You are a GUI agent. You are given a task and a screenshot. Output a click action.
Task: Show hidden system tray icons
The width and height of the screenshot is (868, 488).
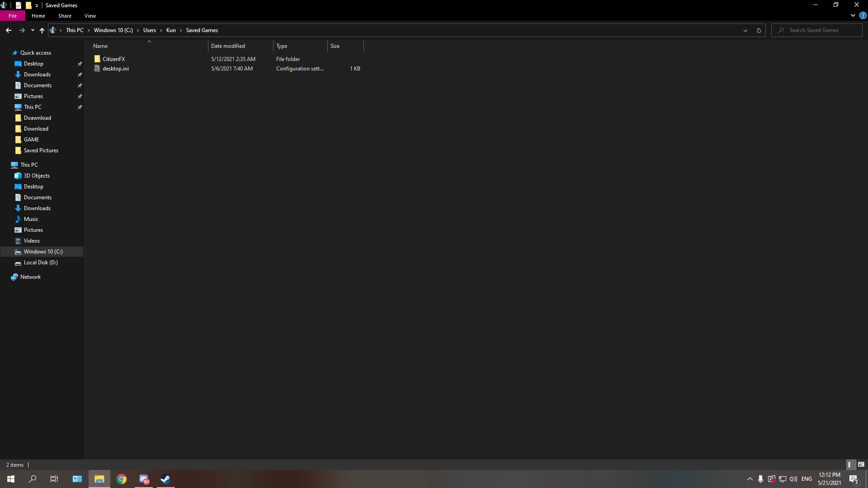point(750,479)
